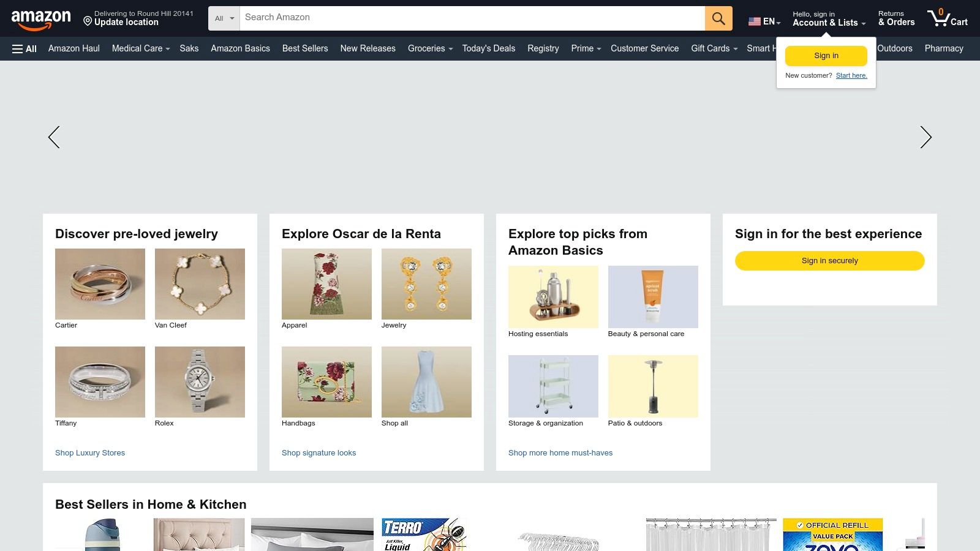Open Amazon Haul in nav bar
This screenshot has width=980, height=551.
(74, 48)
